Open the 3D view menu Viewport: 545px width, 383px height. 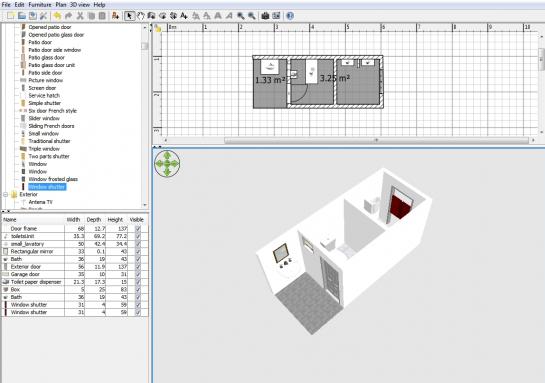(x=80, y=5)
